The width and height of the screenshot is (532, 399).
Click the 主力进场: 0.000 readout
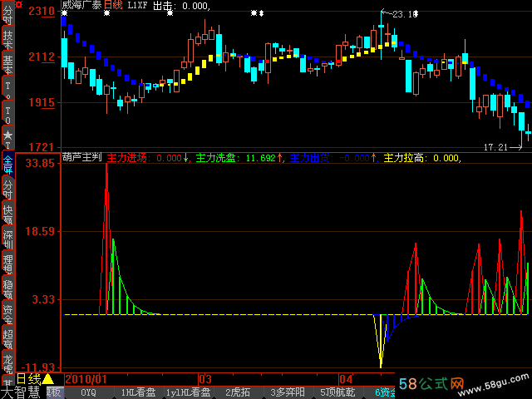click(148, 158)
